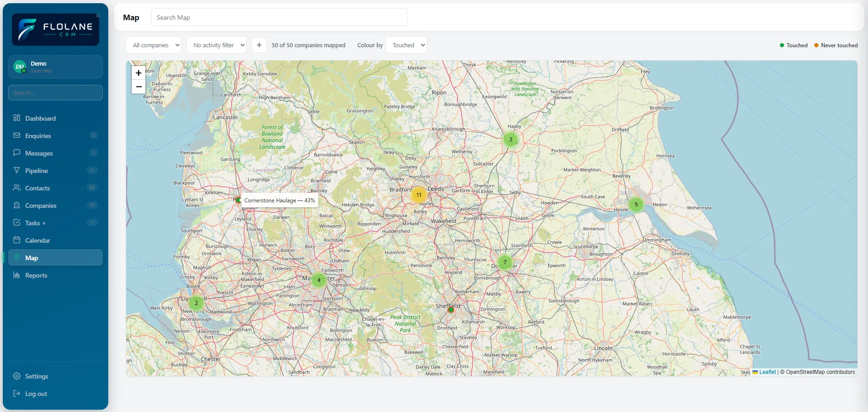The height and width of the screenshot is (412, 868).
Task: Focus the sidebar Search field
Action: pos(56,93)
